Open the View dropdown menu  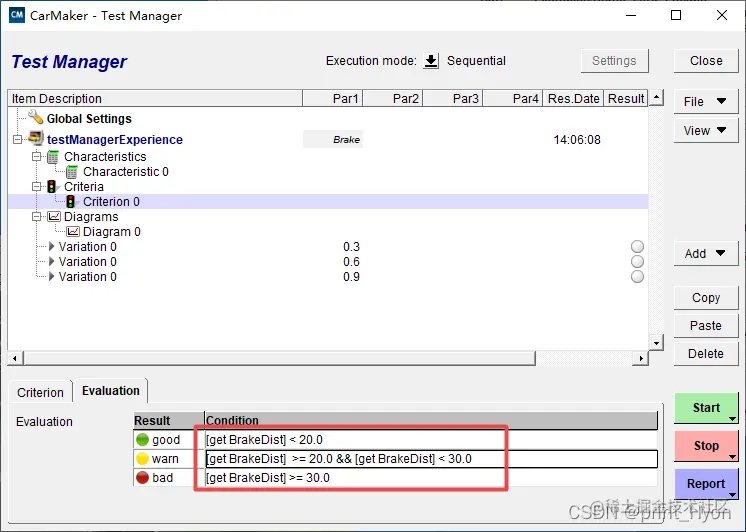(x=706, y=130)
